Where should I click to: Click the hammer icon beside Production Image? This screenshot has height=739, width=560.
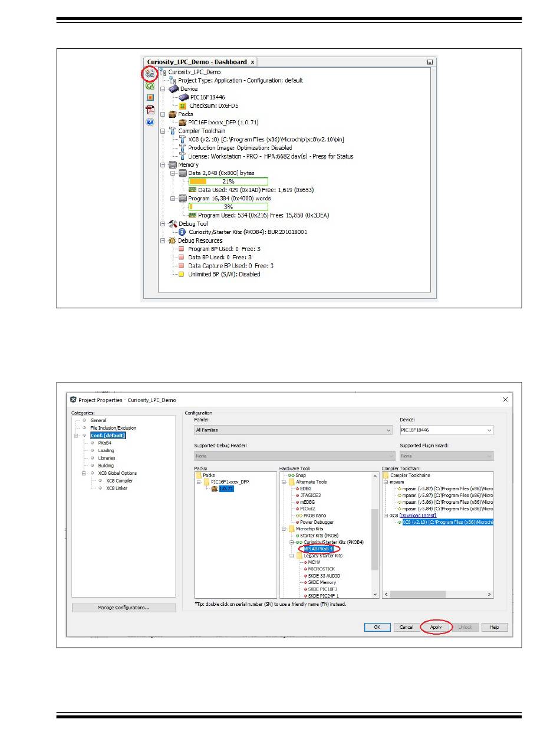point(183,148)
